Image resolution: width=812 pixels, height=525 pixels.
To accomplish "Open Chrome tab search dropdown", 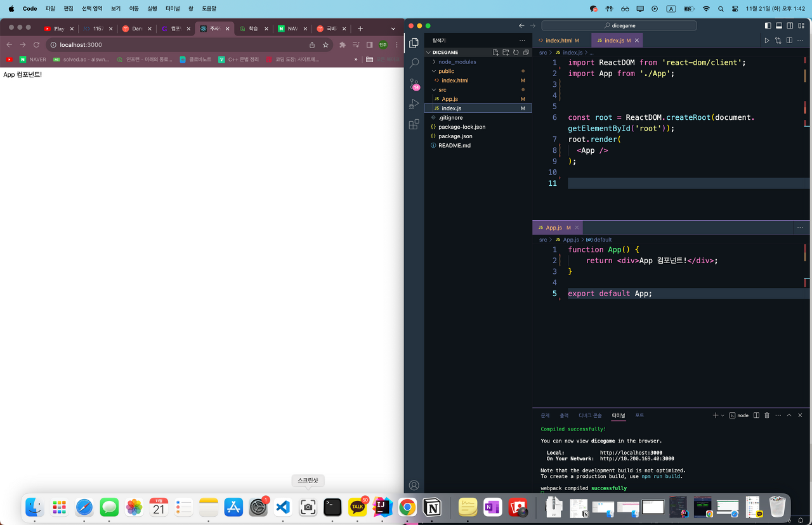I will click(x=393, y=29).
